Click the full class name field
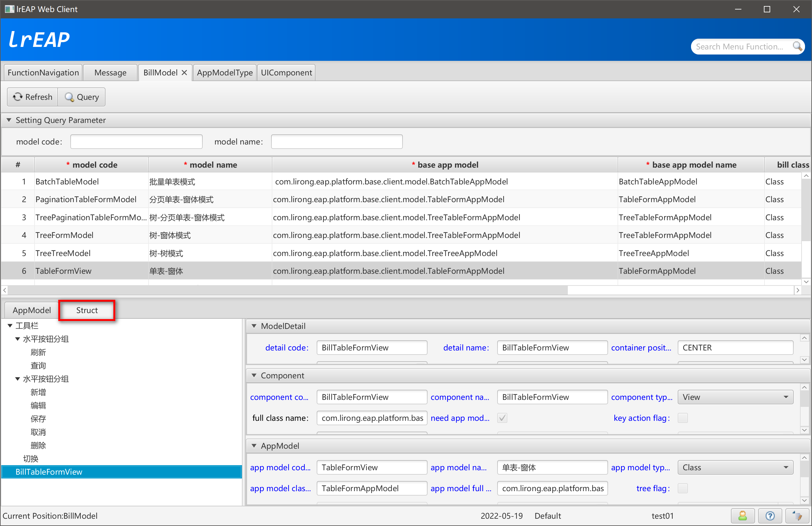 pos(371,418)
